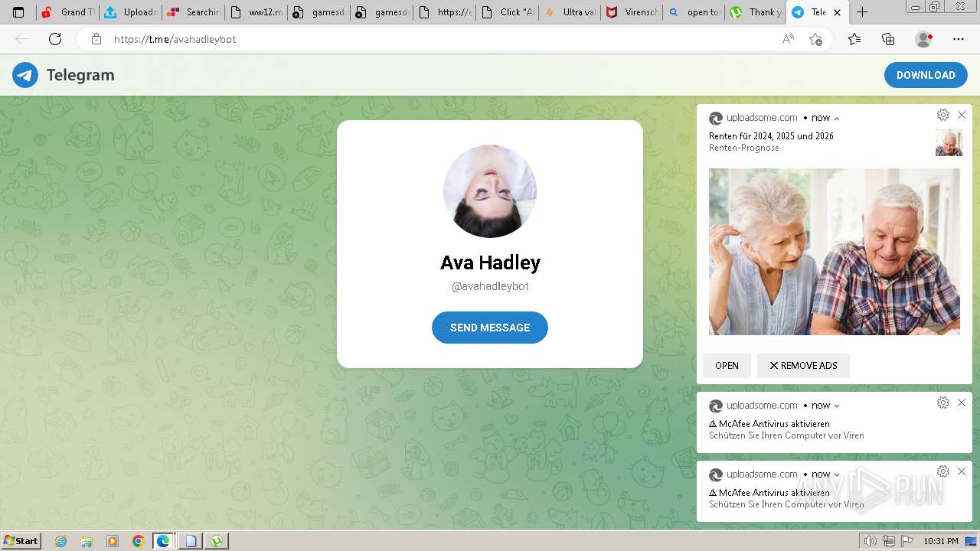The image size is (980, 551).
Task: Click SEND MESSAGE button
Action: pyautogui.click(x=490, y=328)
